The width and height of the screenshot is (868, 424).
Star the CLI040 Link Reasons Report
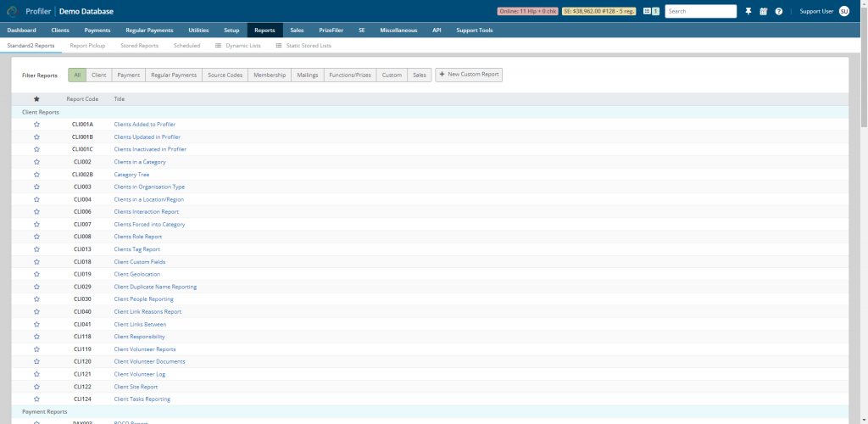(x=36, y=311)
